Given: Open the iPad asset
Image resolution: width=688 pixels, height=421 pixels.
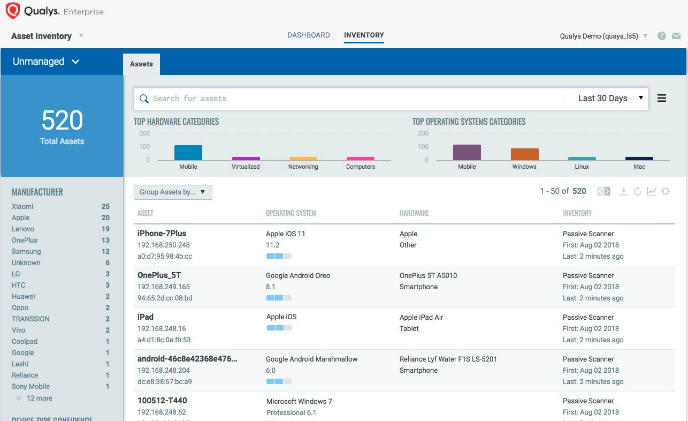Looking at the screenshot, I should point(145,317).
